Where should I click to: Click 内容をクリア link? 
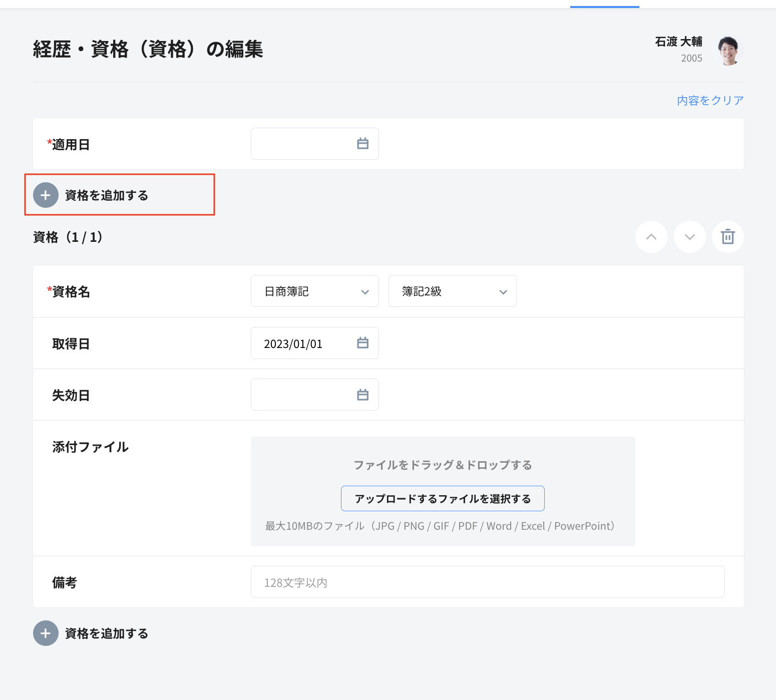710,101
